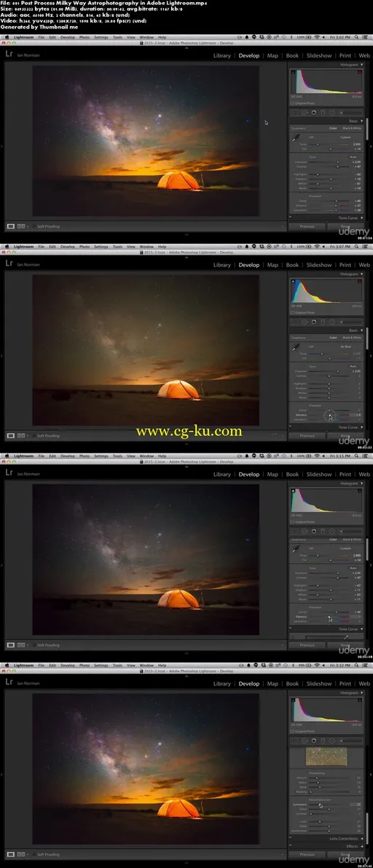Toggle Before/After view icon in 3:32 PM frame

pos(21,854)
